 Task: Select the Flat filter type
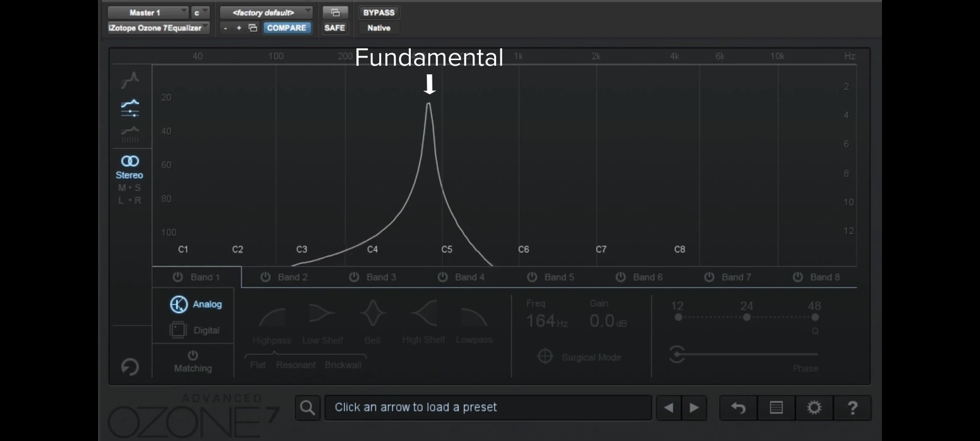coord(258,364)
